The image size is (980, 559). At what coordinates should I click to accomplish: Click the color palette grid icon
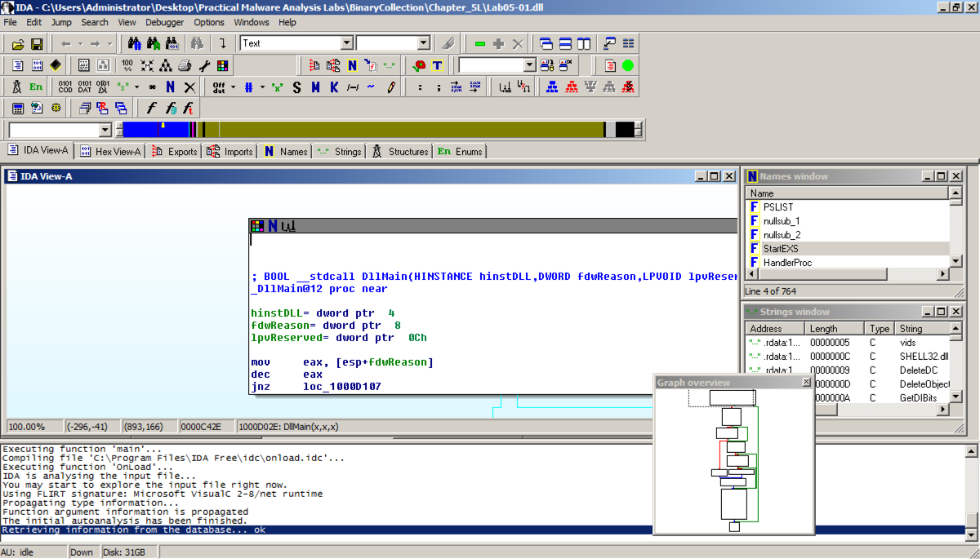pyautogui.click(x=222, y=65)
